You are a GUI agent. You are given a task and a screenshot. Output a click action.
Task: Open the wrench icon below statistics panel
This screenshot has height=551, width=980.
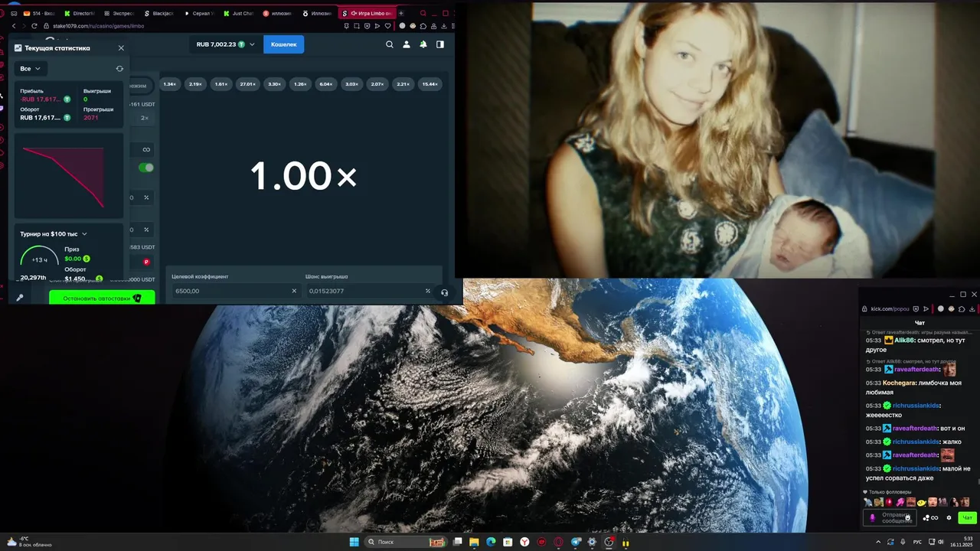(x=20, y=298)
